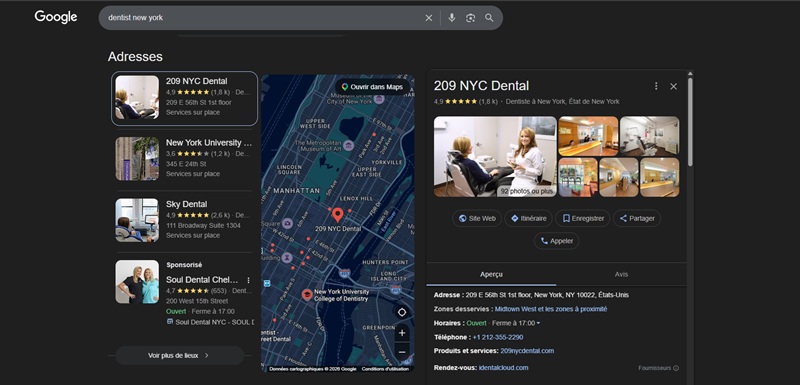Click Conditions d'utilisation on the map
Image resolution: width=800 pixels, height=385 pixels.
click(385, 369)
